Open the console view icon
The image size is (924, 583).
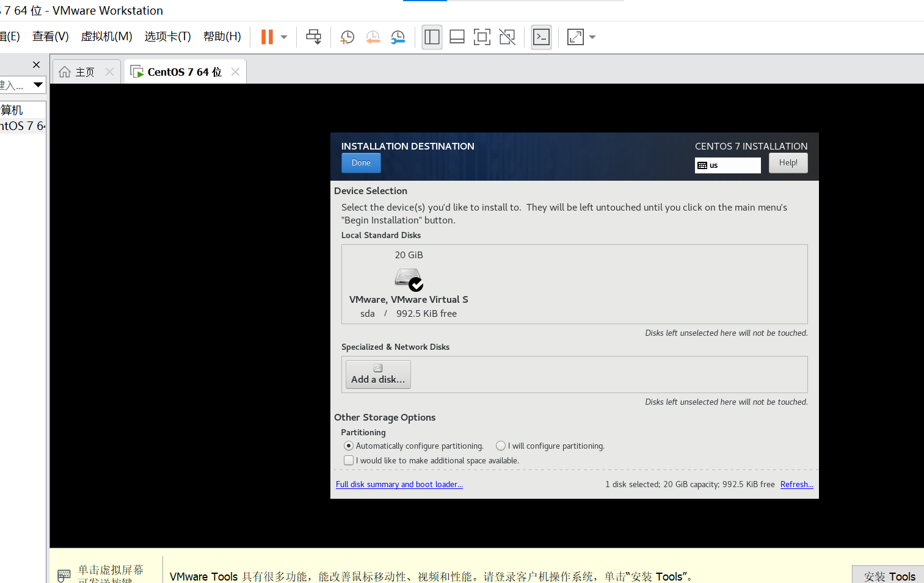tap(541, 37)
